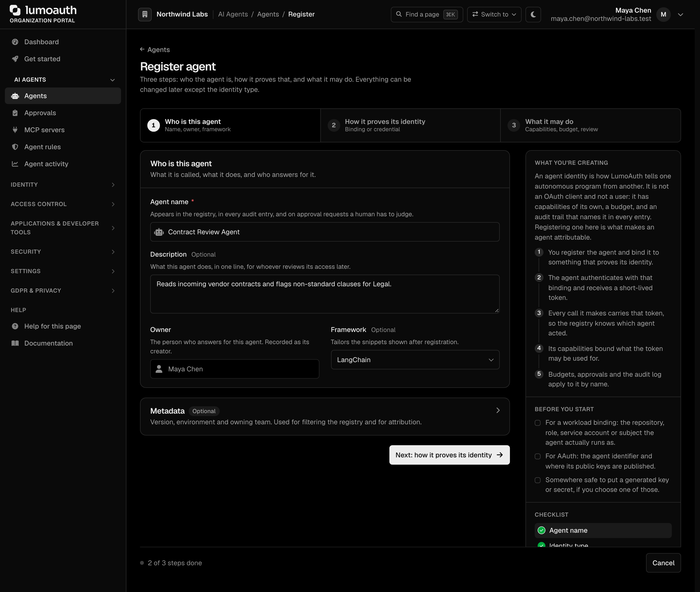700x592 pixels.
Task: Select step 1 Who is this agent
Action: (x=230, y=125)
